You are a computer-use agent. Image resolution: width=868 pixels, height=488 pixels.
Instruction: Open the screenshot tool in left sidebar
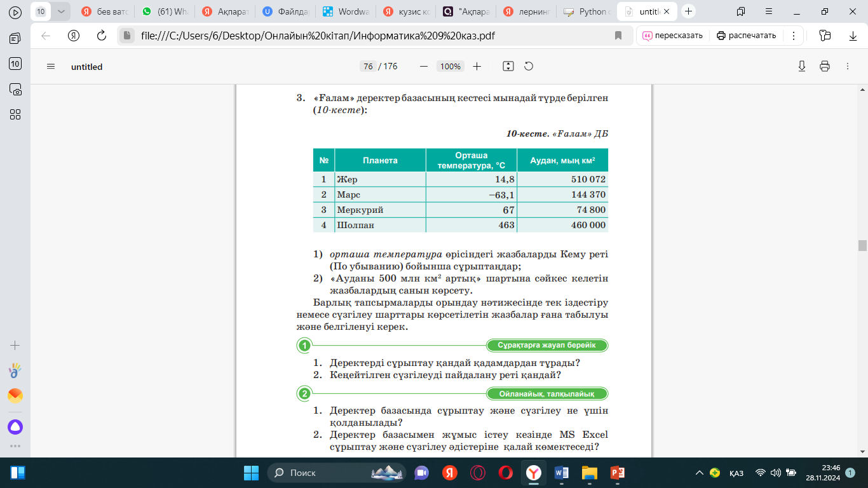coord(15,89)
